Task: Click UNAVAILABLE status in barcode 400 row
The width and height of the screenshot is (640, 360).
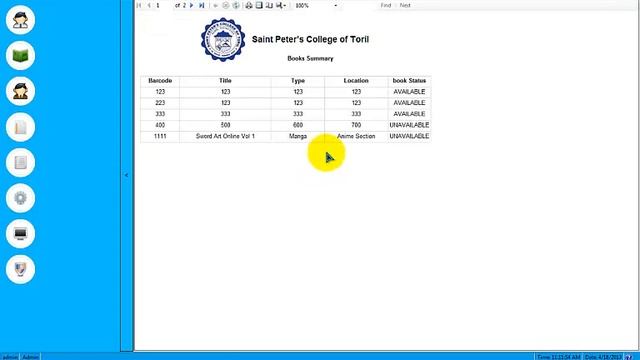Action: pyautogui.click(x=409, y=125)
